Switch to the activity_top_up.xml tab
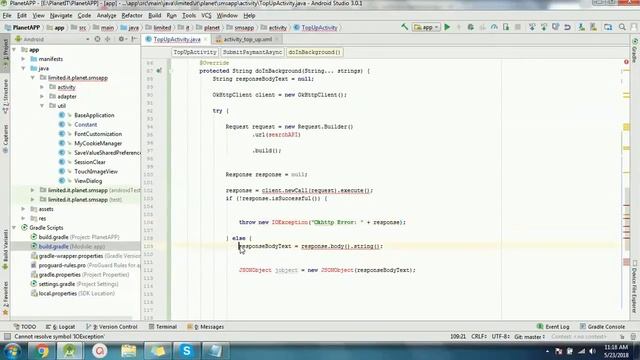Viewport: 640px width, 360px height. (x=247, y=40)
